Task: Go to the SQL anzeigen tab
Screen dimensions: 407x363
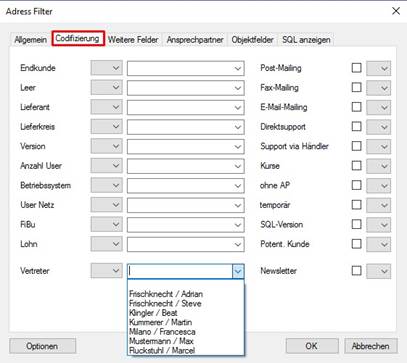Action: (x=306, y=40)
